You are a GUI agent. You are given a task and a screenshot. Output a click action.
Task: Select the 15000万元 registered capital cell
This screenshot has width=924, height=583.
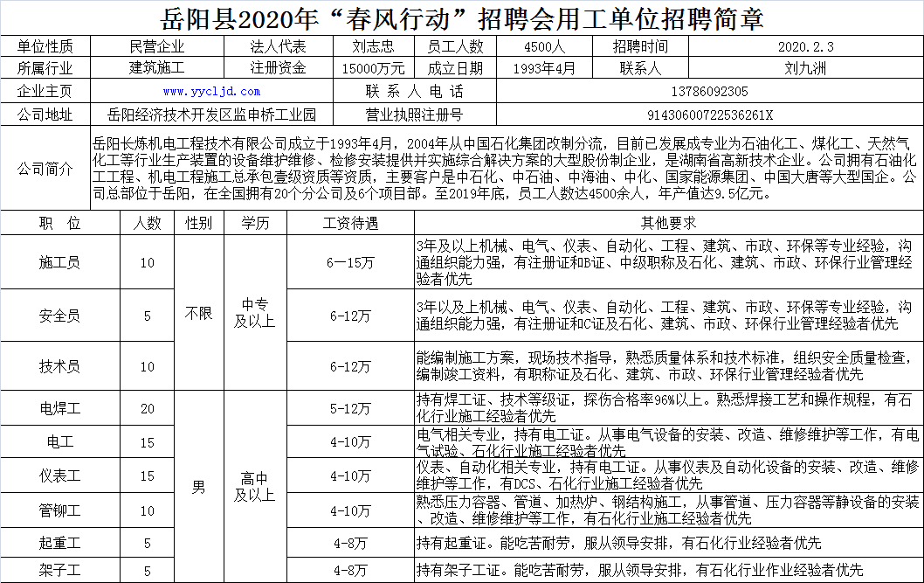click(x=374, y=68)
